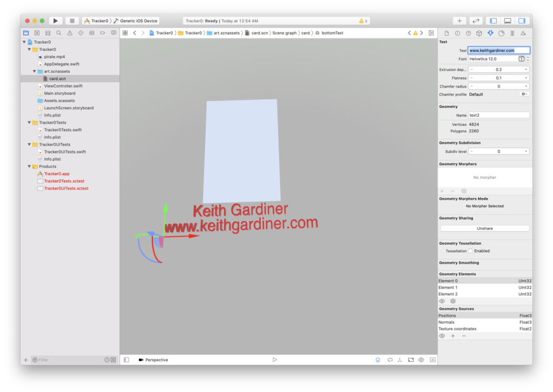Enable the Tessellation checkbox

click(470, 251)
